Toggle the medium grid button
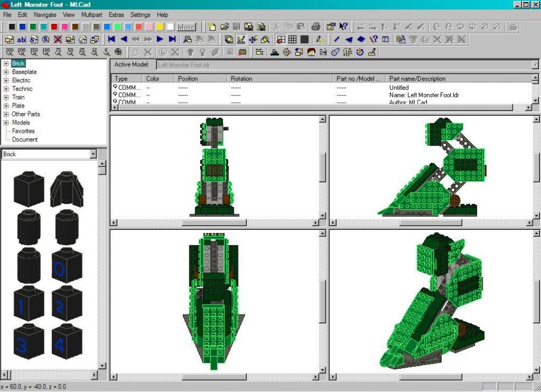The width and height of the screenshot is (541, 392). pos(292,39)
